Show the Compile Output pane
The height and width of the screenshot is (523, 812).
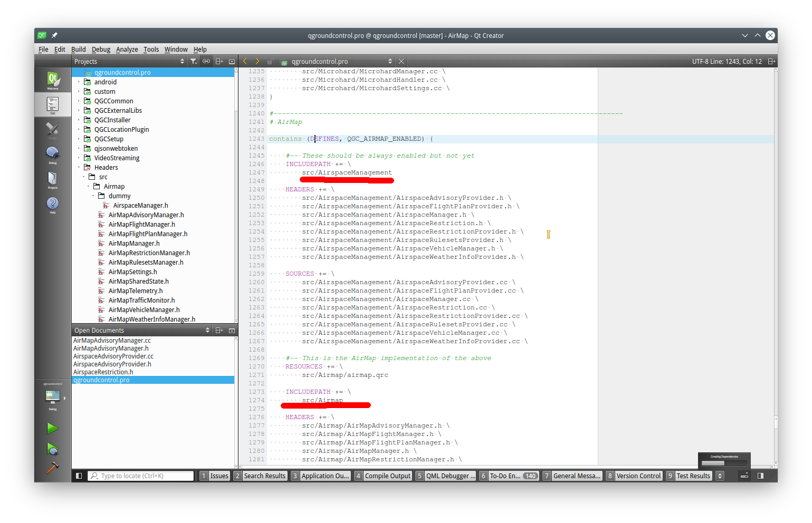(x=383, y=476)
